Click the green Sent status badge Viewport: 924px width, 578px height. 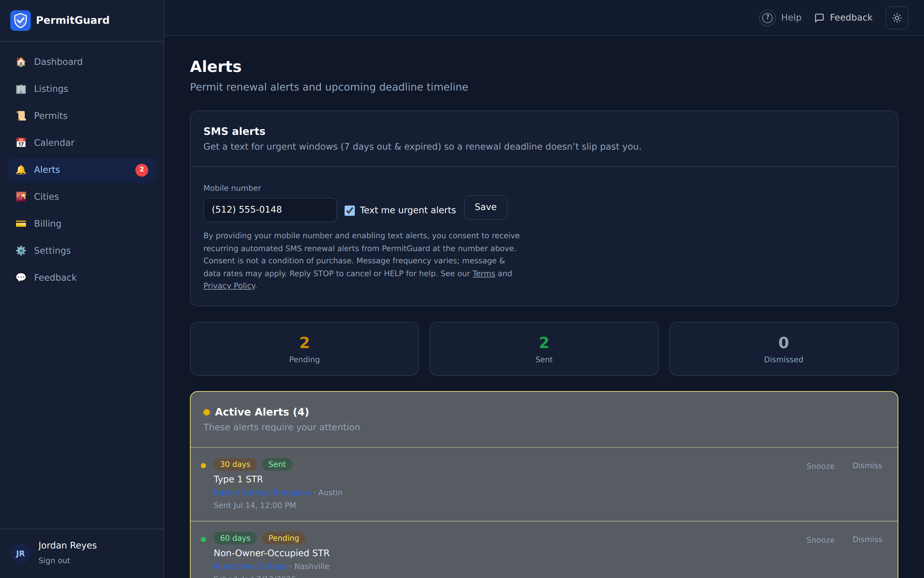[x=277, y=464]
